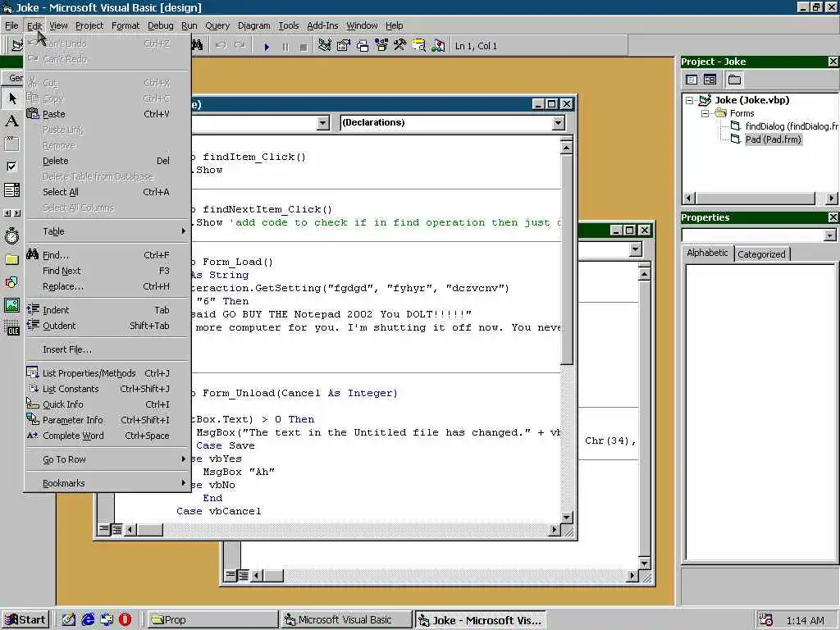Select the OLE control in toolbox

(x=11, y=328)
